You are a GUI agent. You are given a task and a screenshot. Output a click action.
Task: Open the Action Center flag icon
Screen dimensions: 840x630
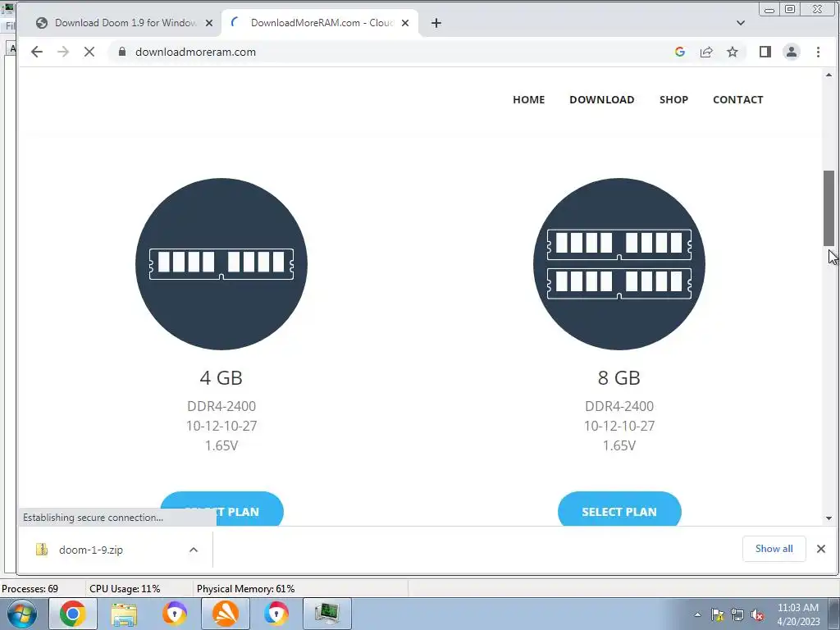[x=717, y=615]
